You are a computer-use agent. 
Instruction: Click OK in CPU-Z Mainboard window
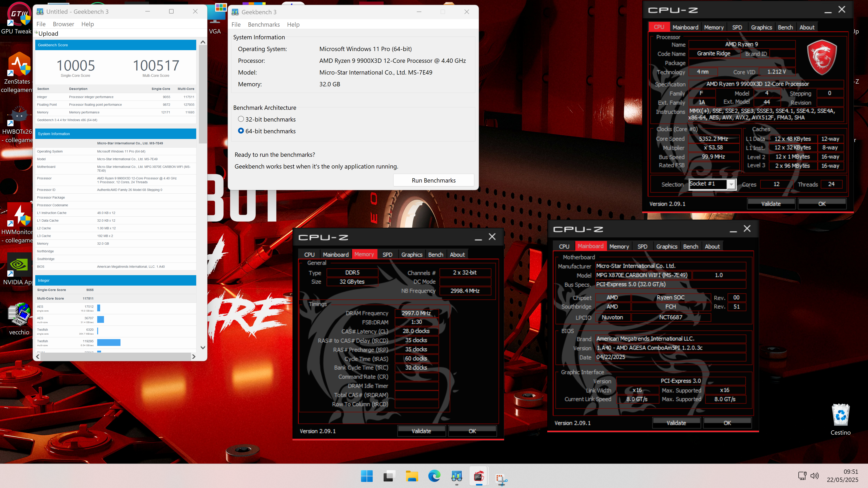click(727, 423)
